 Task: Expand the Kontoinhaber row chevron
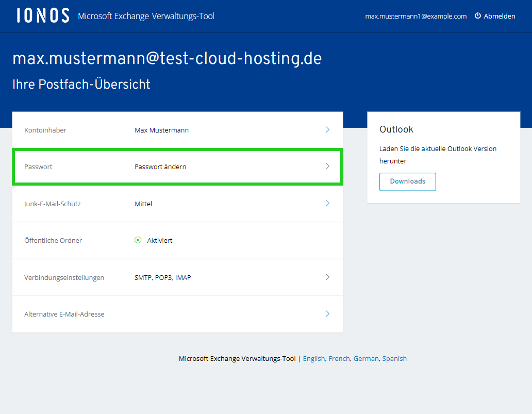coord(327,129)
